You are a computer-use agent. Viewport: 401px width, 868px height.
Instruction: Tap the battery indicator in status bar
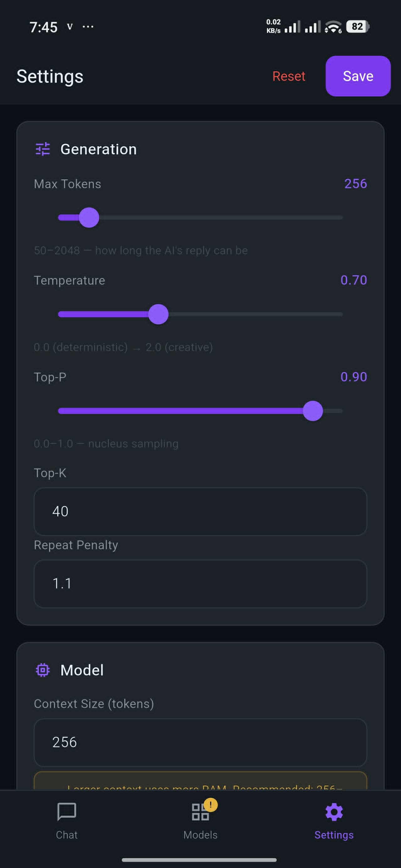[x=358, y=27]
